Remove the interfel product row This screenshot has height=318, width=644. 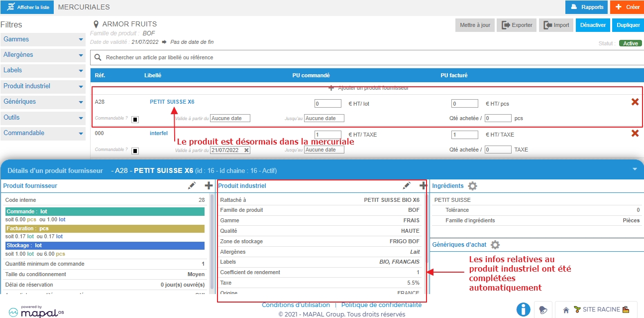pos(635,133)
